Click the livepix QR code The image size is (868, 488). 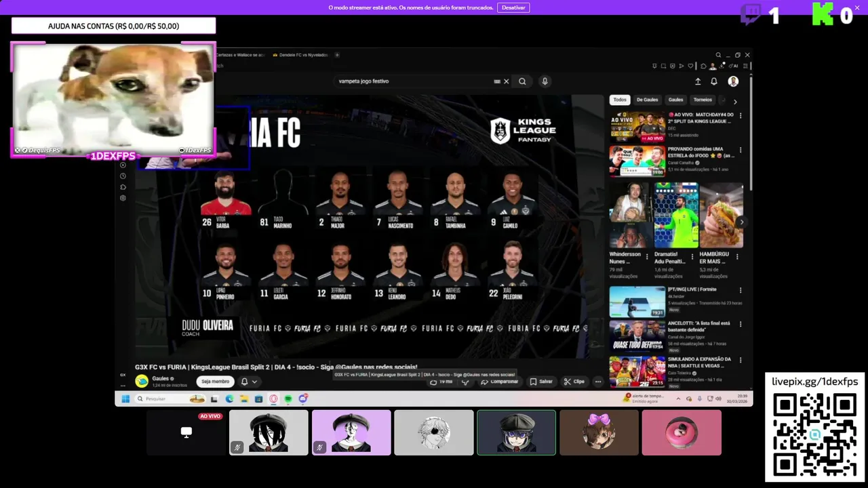814,434
